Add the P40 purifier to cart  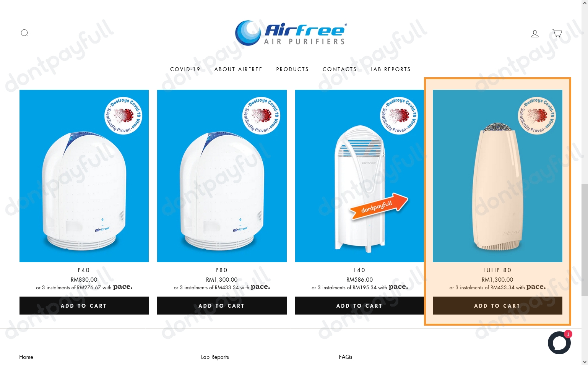pyautogui.click(x=84, y=306)
